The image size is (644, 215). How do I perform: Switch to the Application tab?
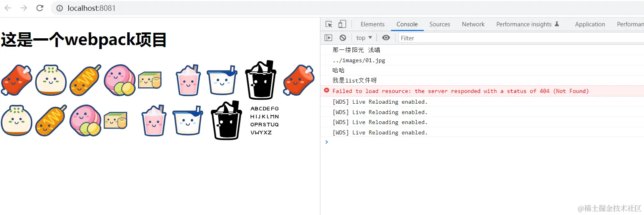point(590,24)
